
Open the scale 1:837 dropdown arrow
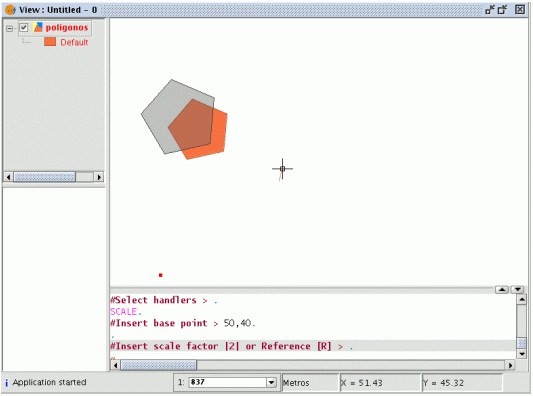271,382
